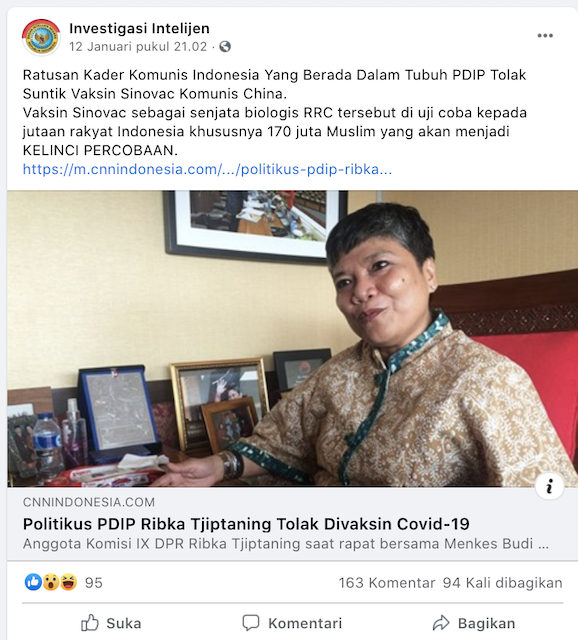578x640 pixels.
Task: Follow the m.cnnindonesia.com link in post text
Action: (207, 169)
